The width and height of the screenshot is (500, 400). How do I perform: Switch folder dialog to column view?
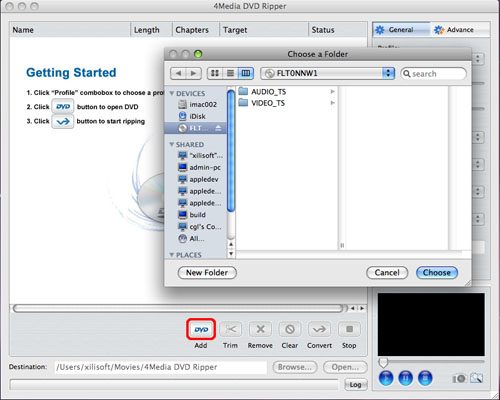pos(246,73)
